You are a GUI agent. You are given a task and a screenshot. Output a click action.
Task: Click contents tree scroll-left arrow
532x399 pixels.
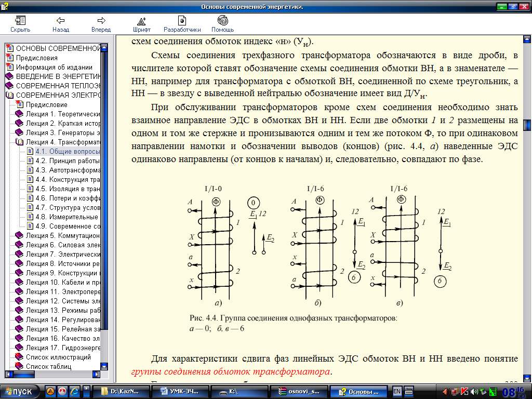point(9,374)
